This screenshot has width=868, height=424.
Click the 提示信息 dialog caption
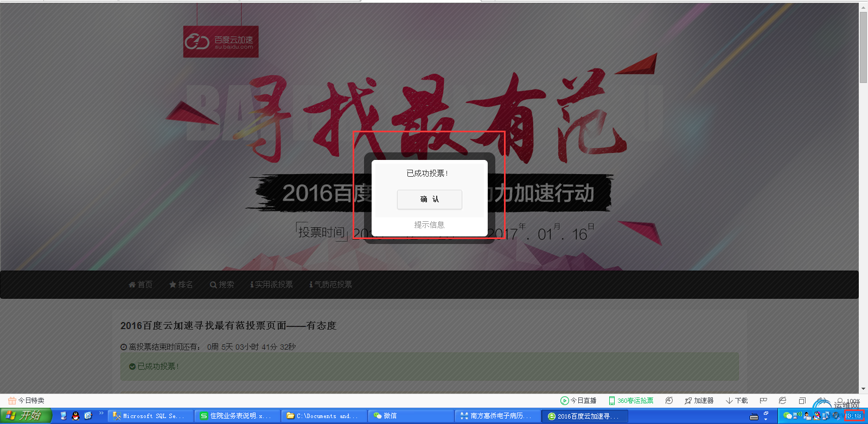[429, 224]
